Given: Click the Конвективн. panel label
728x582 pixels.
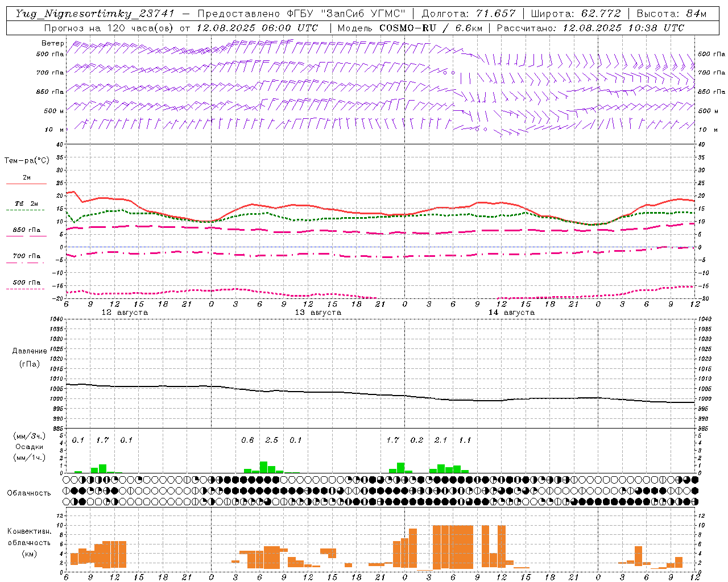Looking at the screenshot, I should (30, 531).
